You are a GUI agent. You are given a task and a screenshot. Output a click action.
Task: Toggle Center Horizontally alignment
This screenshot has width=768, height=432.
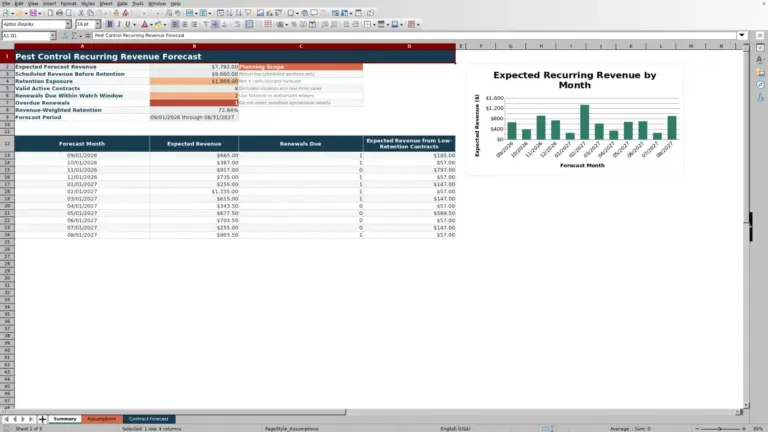click(185, 24)
